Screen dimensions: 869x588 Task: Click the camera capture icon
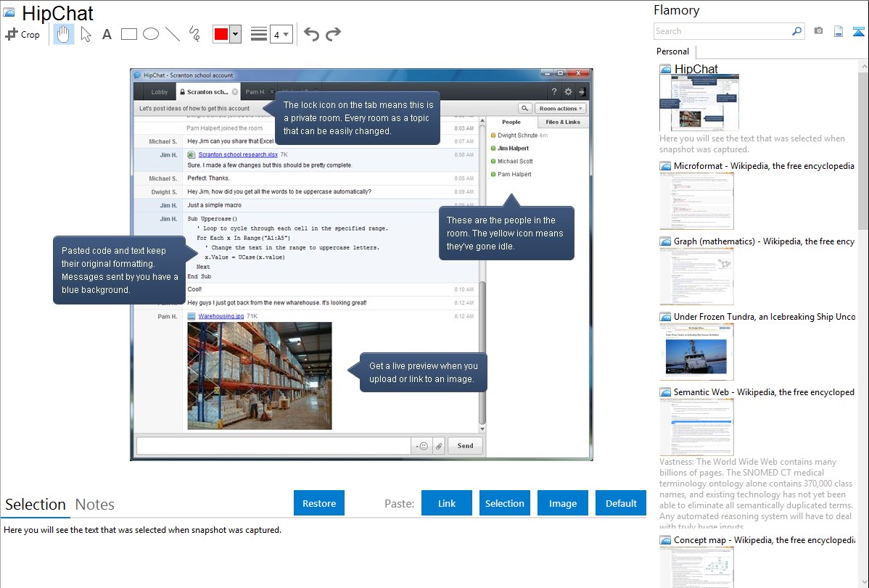point(818,31)
